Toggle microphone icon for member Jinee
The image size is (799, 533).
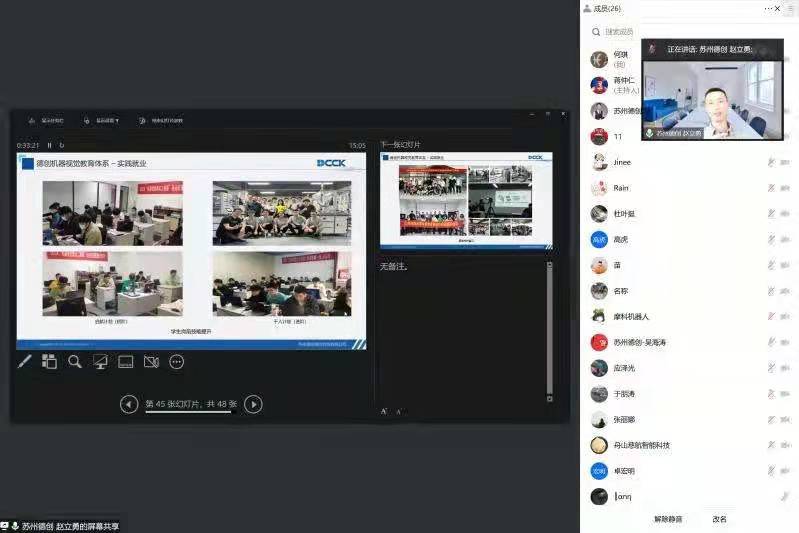tap(771, 162)
